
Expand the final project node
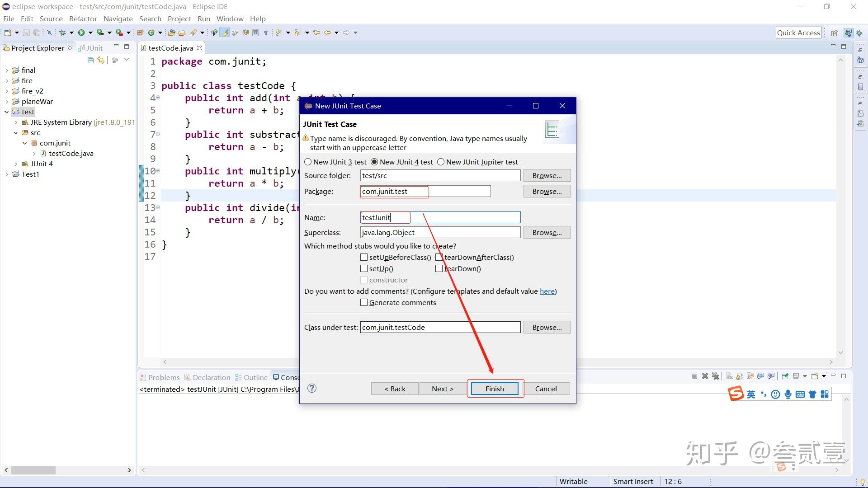coord(6,70)
